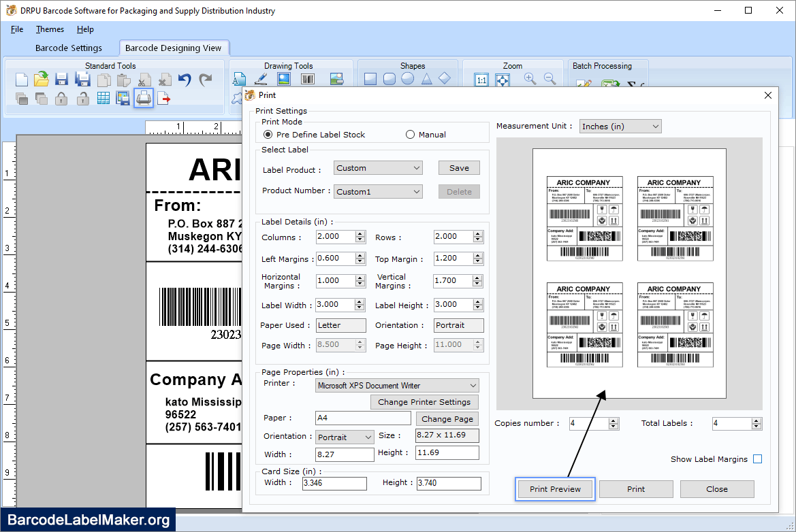Click the Change Page button
The image size is (796, 532).
pyautogui.click(x=447, y=419)
